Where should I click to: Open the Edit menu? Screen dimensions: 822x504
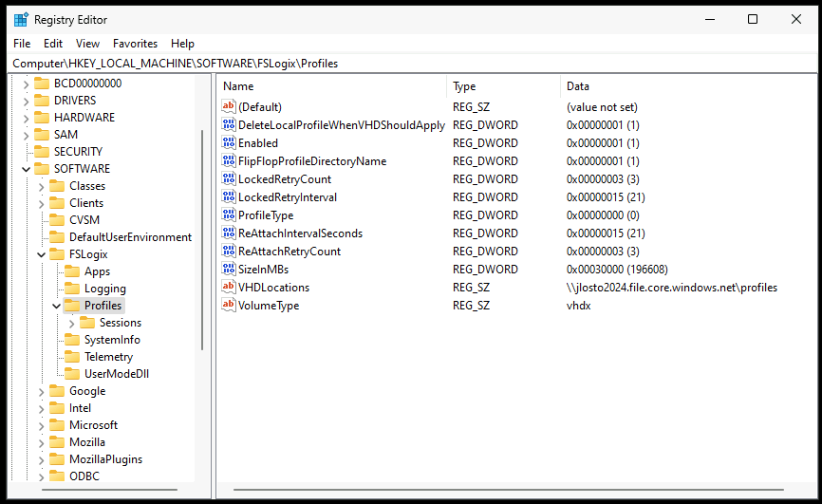[x=53, y=44]
